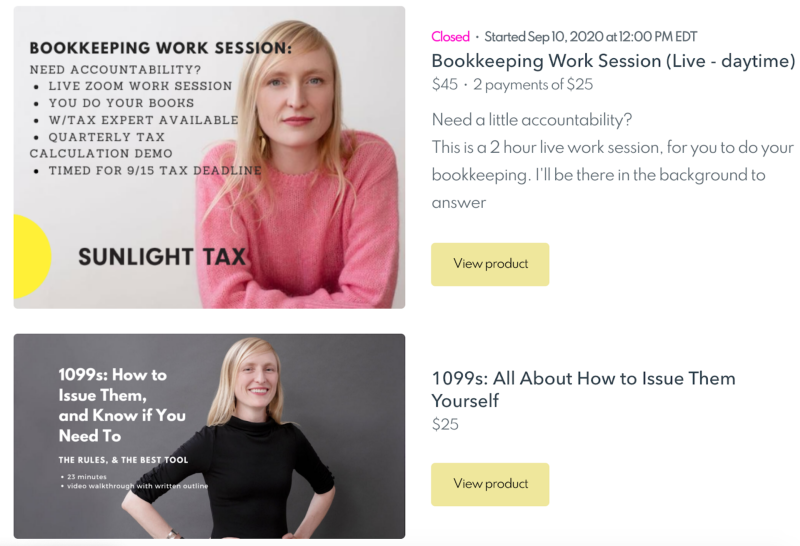Click the pink Closed status label

(x=450, y=37)
